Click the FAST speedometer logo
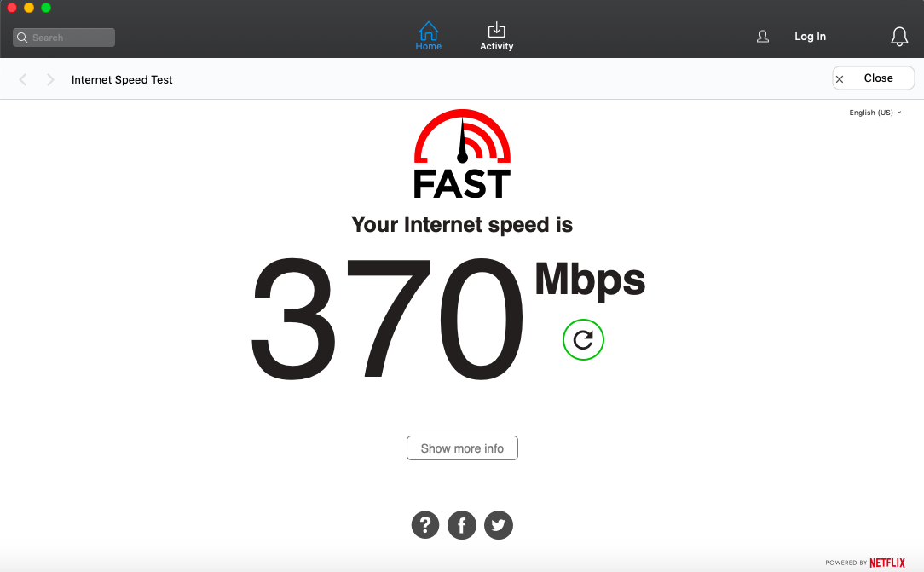This screenshot has width=924, height=572. pyautogui.click(x=462, y=153)
